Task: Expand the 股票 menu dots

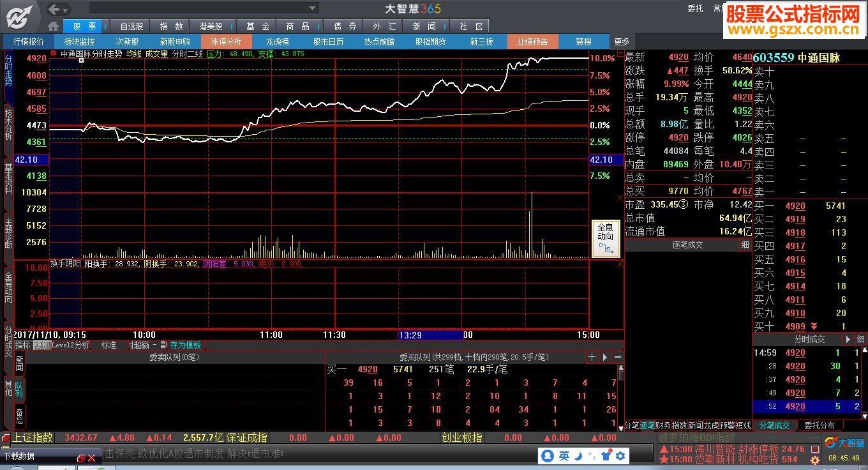Action: click(105, 26)
